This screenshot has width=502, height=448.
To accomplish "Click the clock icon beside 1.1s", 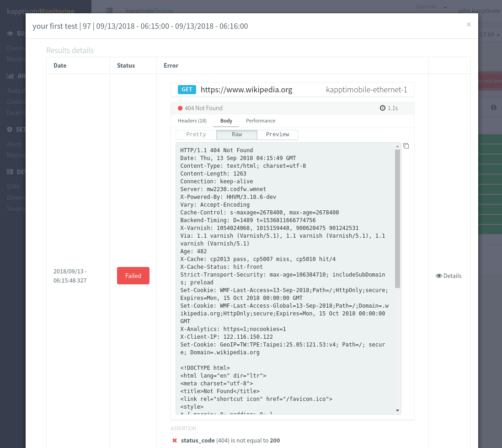I will pos(383,108).
